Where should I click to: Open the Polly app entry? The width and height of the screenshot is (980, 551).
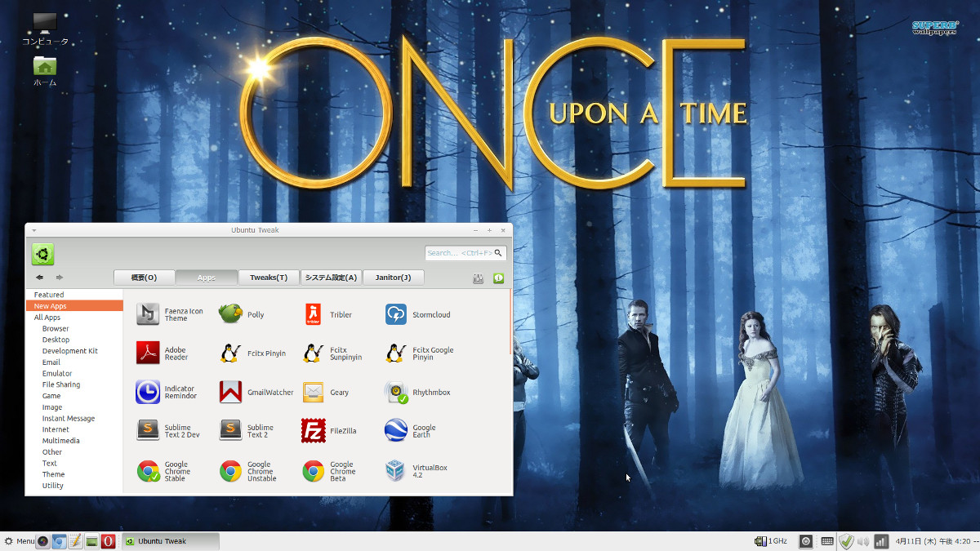[243, 314]
